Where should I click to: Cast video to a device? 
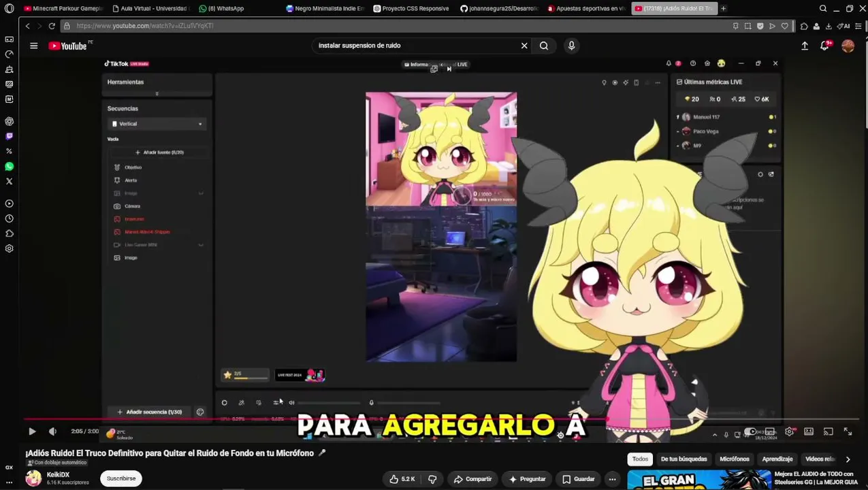828,431
